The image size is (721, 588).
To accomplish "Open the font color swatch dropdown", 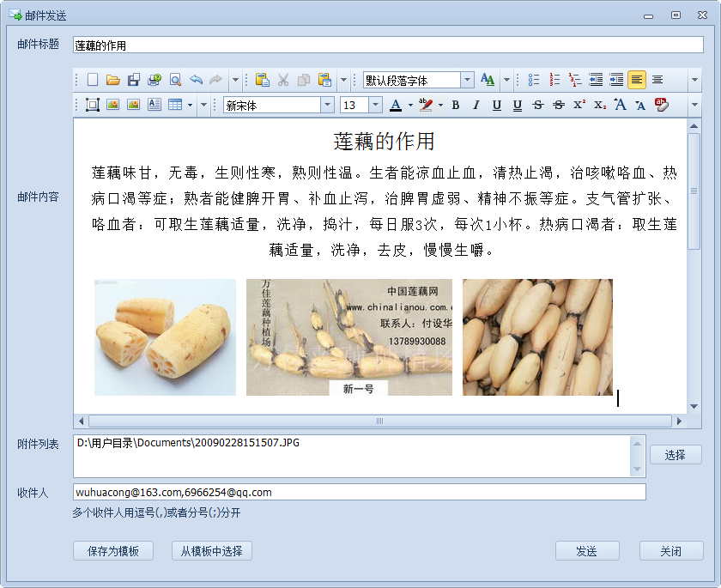I will coord(409,105).
